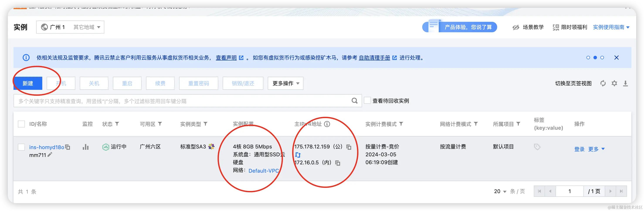The image size is (644, 211).
Task: Go to previous page arrow
Action: (x=550, y=191)
